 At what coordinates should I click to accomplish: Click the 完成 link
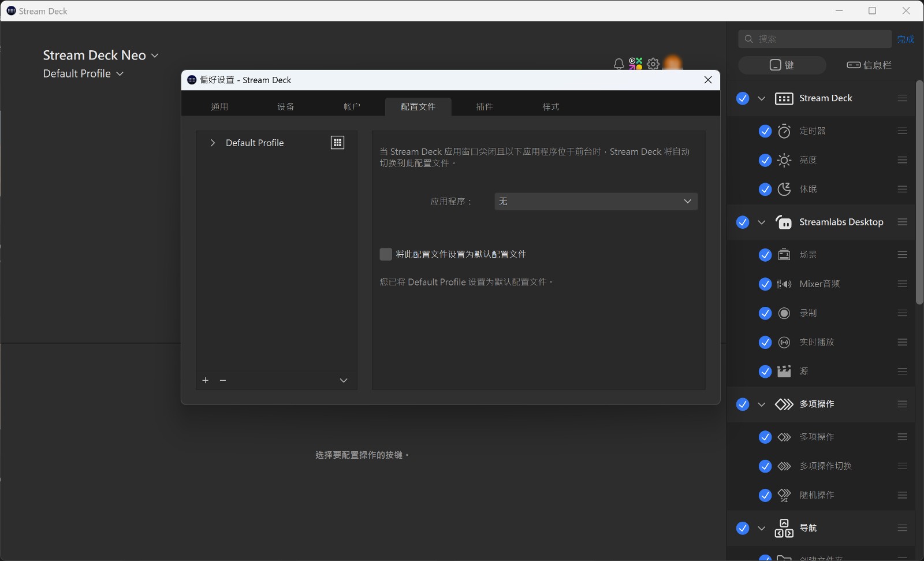[x=906, y=39]
